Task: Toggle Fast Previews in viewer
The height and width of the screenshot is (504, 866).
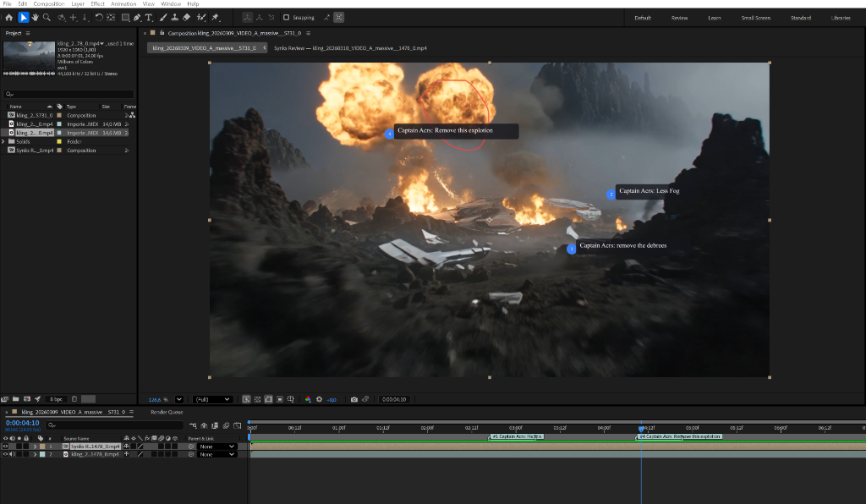Action: [x=246, y=399]
